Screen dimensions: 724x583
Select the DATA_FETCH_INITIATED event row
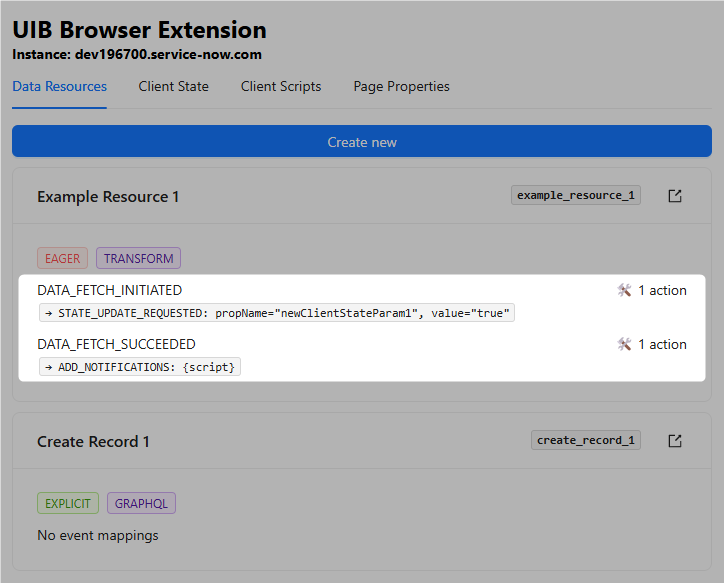(x=110, y=291)
